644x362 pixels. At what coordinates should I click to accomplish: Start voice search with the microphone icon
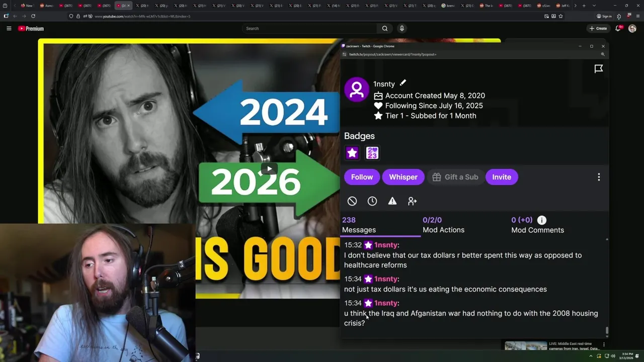(402, 29)
